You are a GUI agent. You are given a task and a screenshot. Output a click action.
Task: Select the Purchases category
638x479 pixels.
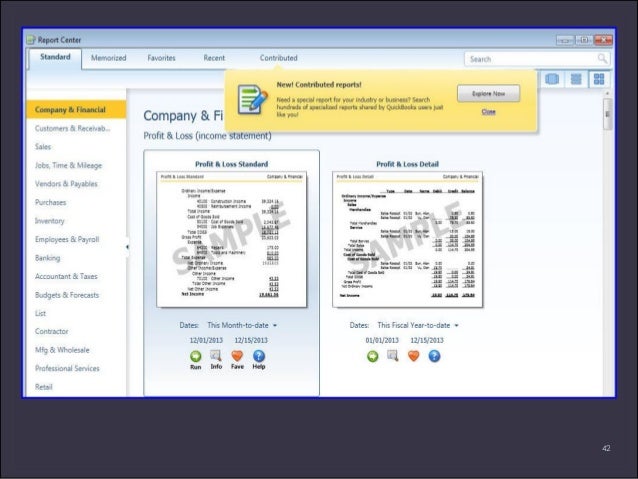(50, 202)
